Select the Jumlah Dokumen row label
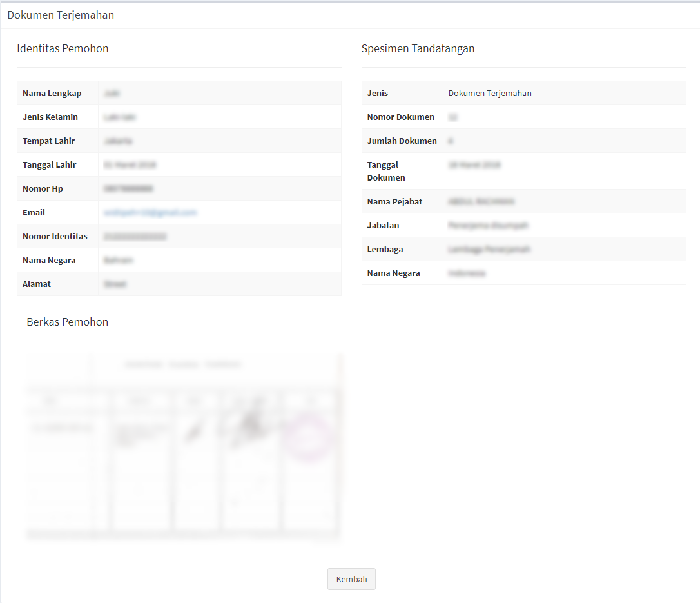 coord(402,141)
